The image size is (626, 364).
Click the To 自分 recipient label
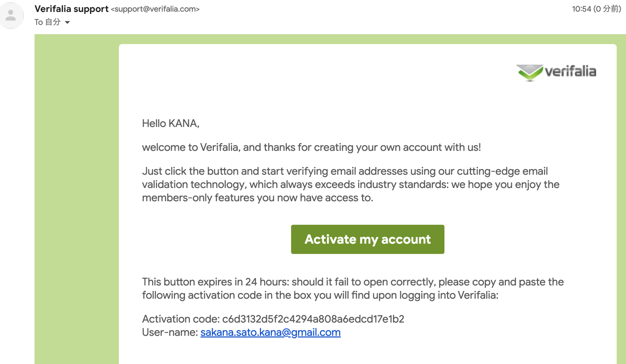coord(48,22)
